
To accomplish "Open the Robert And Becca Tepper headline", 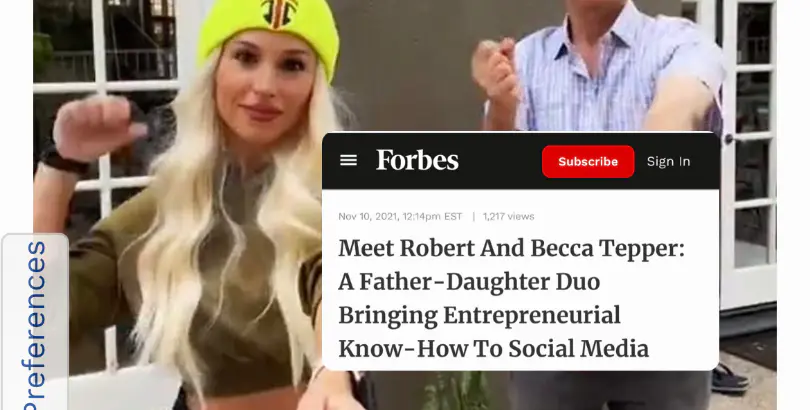I will pyautogui.click(x=511, y=298).
